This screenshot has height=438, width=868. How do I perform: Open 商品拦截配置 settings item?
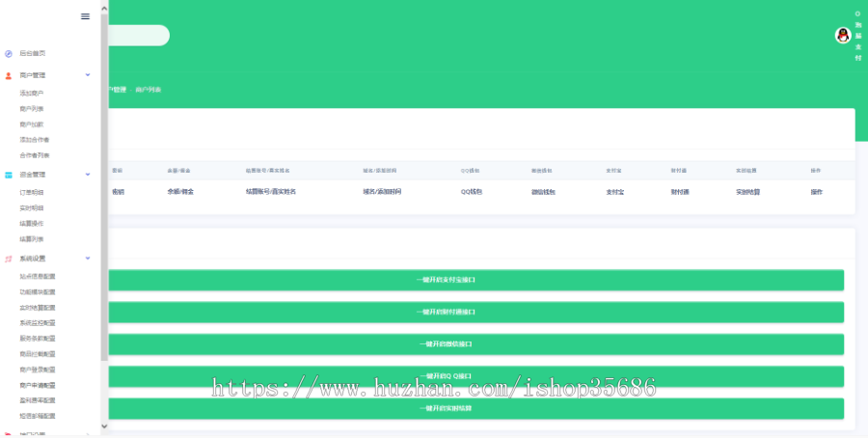pyautogui.click(x=38, y=354)
